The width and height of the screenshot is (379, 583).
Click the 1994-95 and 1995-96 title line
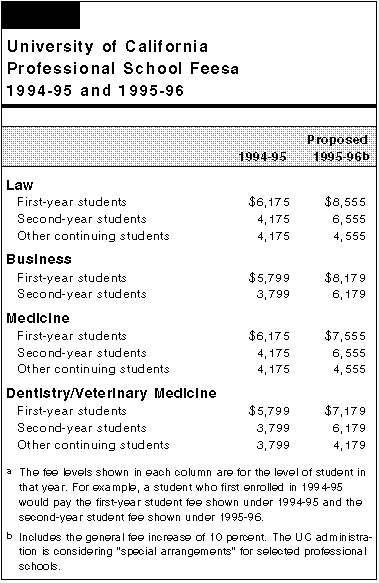coord(95,91)
